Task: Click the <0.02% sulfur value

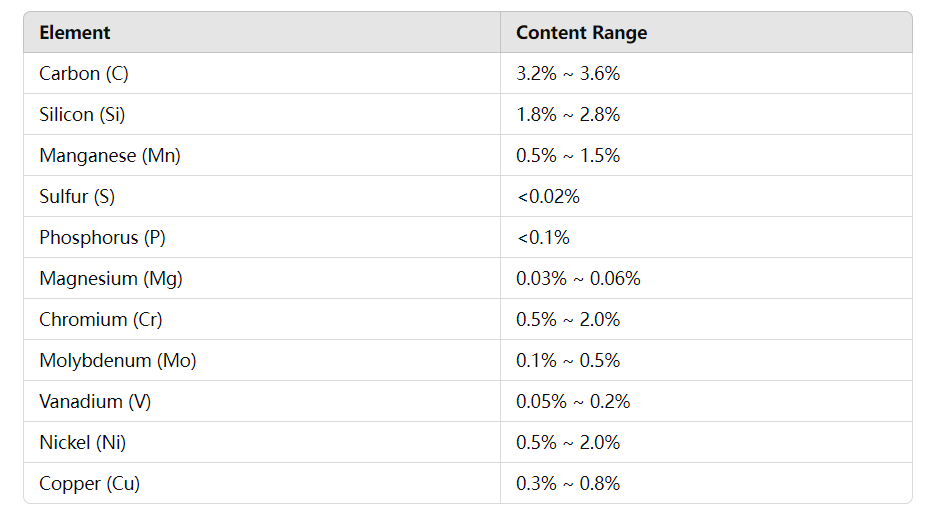Action: coord(548,196)
